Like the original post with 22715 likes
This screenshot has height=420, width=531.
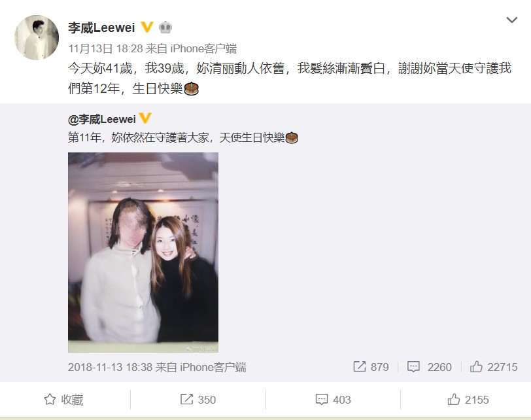point(494,367)
